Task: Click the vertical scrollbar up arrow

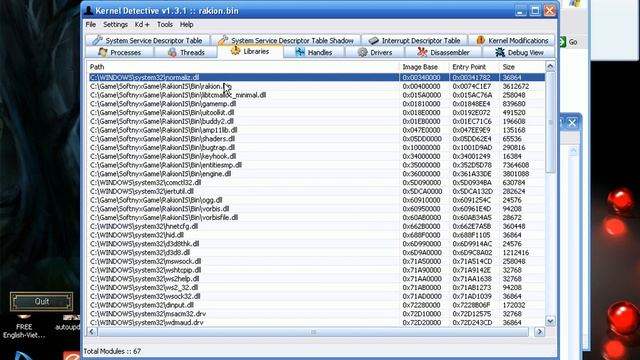Action: tap(550, 66)
